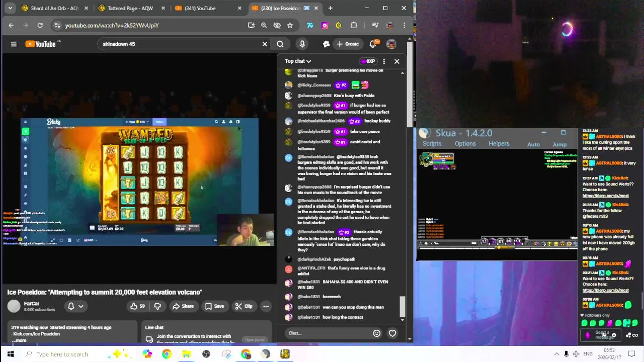Go back in Chrome
Screen dimensions: 644x362
click(x=11, y=25)
